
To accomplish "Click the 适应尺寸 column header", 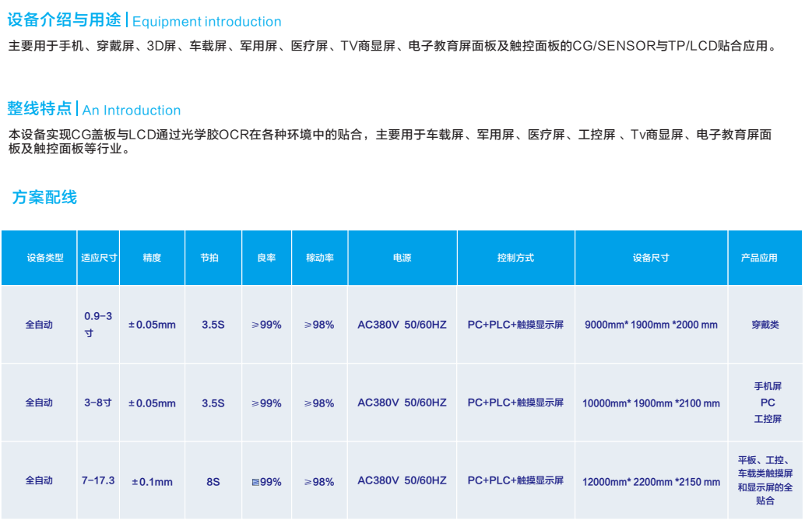I will coord(99,258).
